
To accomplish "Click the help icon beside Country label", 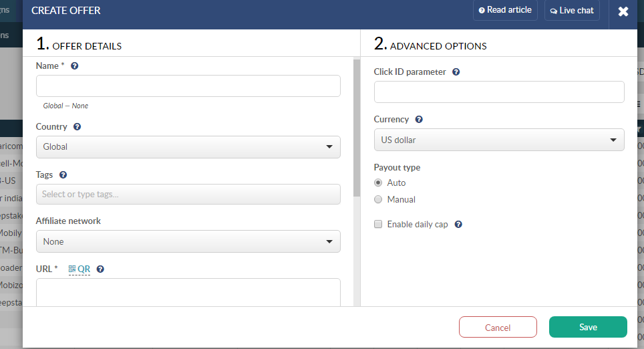I will point(77,127).
